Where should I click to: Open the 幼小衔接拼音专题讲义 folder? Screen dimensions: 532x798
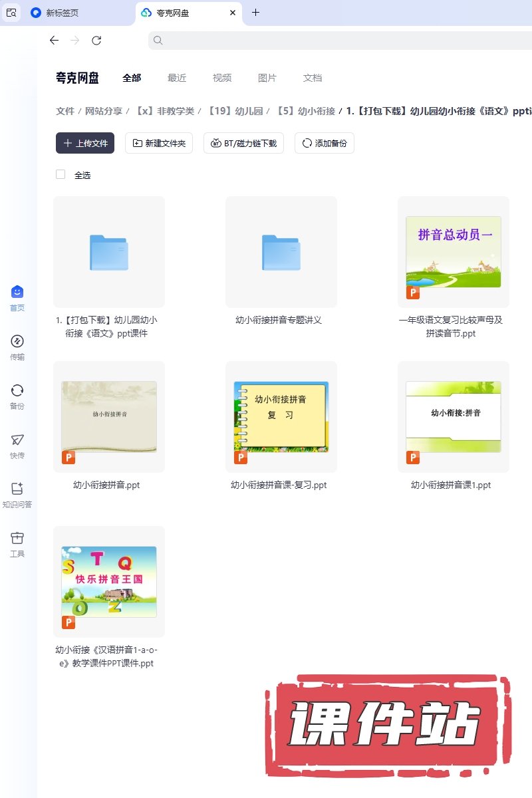click(281, 252)
